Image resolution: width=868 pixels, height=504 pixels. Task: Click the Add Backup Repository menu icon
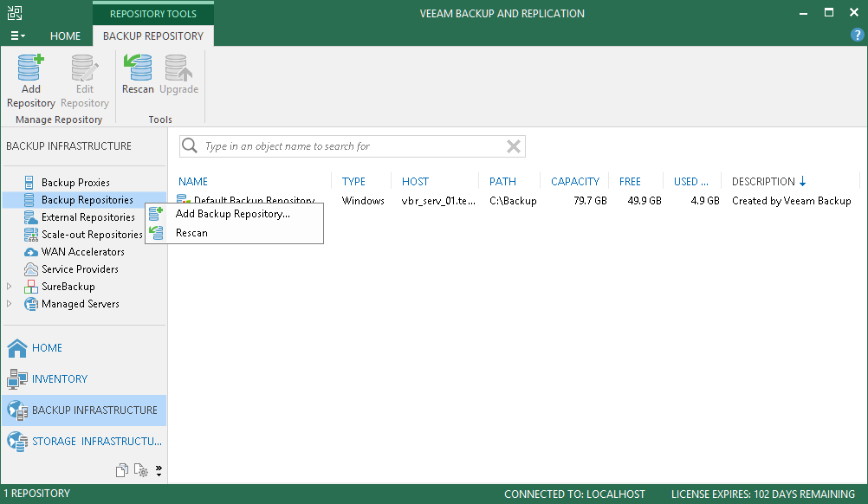click(x=156, y=214)
